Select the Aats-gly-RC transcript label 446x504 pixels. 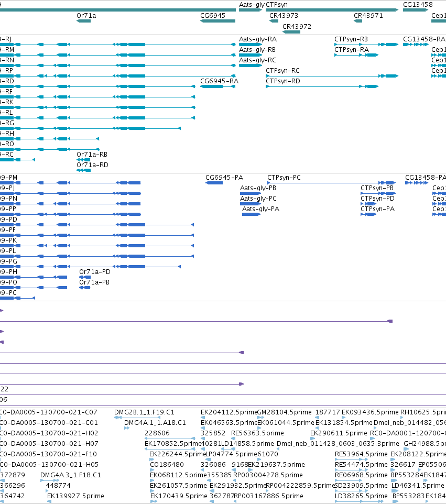pyautogui.click(x=257, y=60)
